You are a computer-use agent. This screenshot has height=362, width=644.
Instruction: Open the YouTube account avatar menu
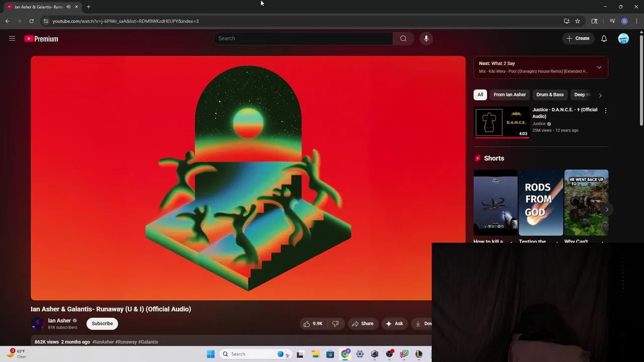tap(623, 38)
